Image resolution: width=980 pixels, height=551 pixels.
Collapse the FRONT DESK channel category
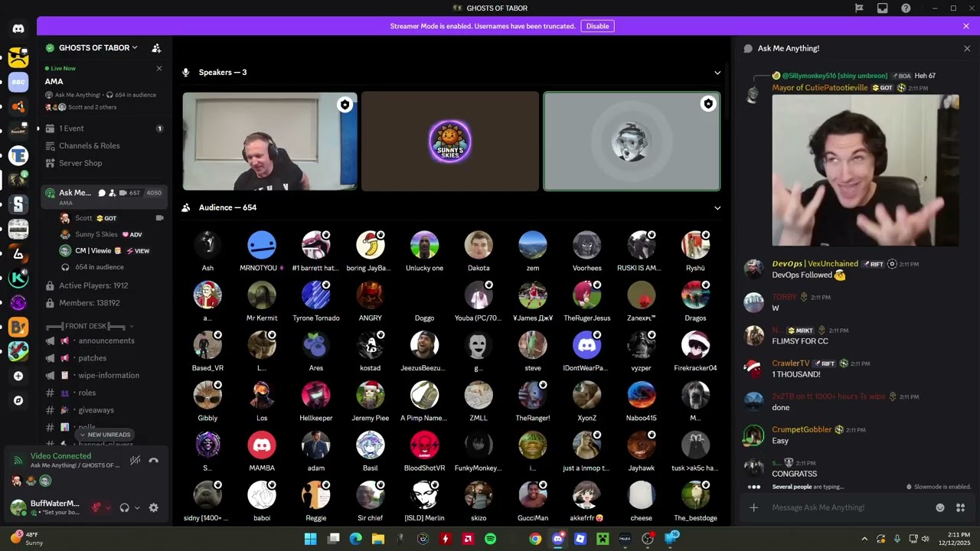coord(90,326)
